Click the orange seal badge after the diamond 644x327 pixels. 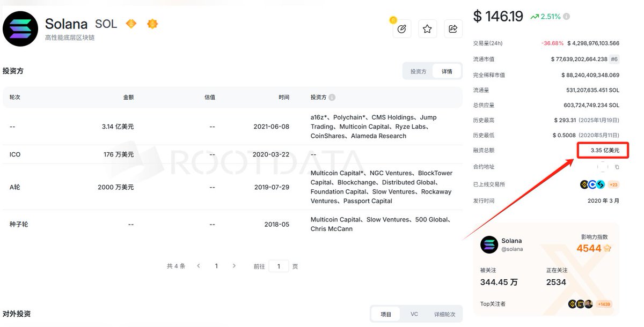pyautogui.click(x=152, y=24)
